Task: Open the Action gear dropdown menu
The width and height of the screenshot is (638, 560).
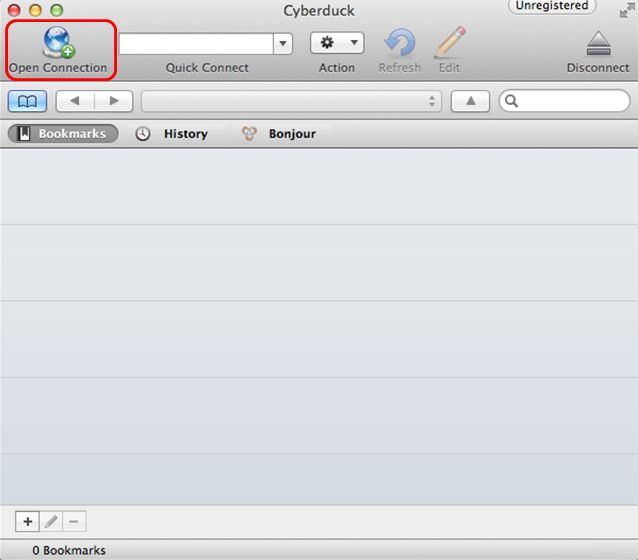Action: click(337, 43)
